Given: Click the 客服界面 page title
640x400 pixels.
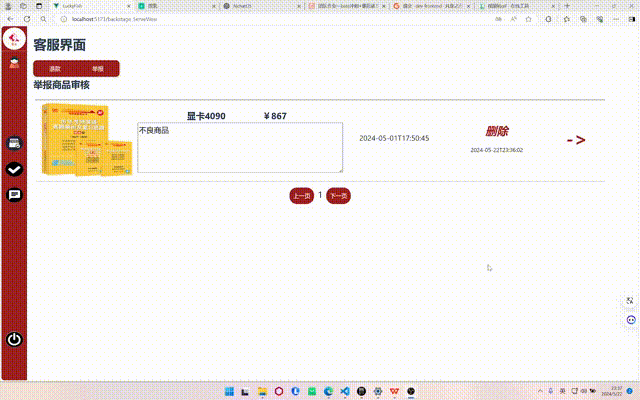Looking at the screenshot, I should point(60,45).
